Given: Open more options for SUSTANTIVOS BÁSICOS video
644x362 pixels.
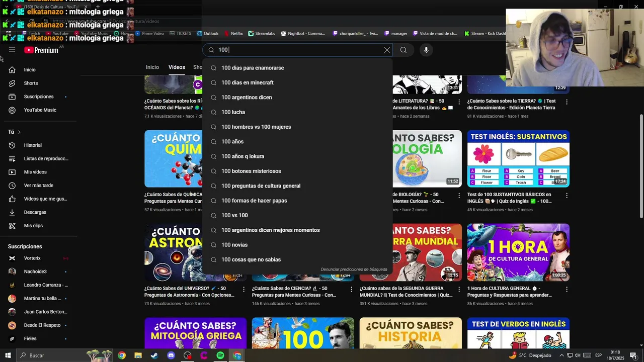Looking at the screenshot, I should tap(567, 195).
